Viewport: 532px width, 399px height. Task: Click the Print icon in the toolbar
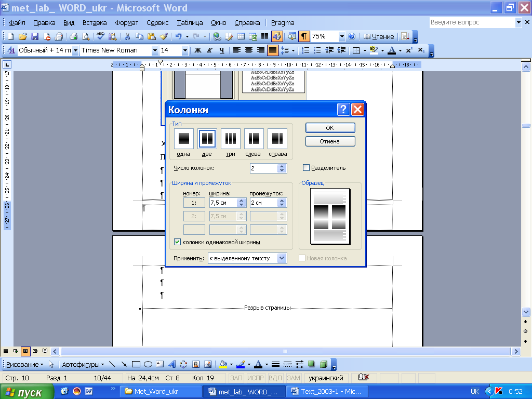pyautogui.click(x=74, y=36)
